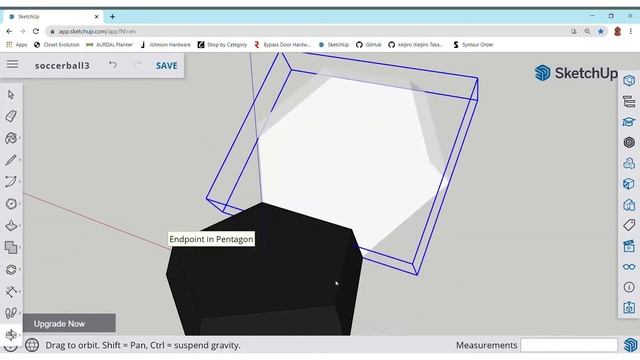640x360 pixels.
Task: Bookmark this page star icon
Action: pyautogui.click(x=601, y=31)
